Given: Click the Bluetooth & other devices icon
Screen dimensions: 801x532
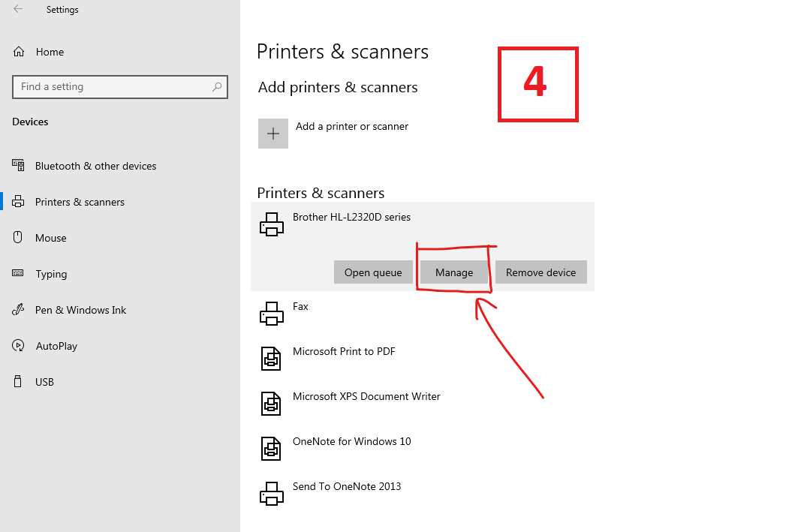Looking at the screenshot, I should point(18,165).
